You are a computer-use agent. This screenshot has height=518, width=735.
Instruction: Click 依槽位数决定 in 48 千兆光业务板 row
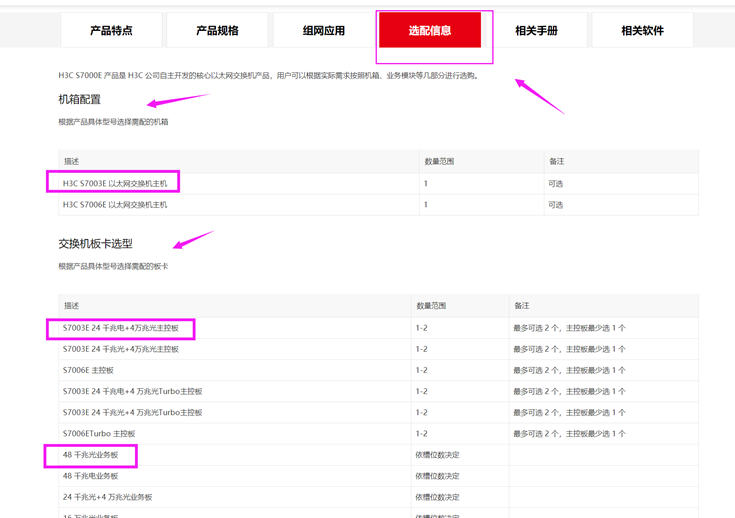[x=437, y=455]
